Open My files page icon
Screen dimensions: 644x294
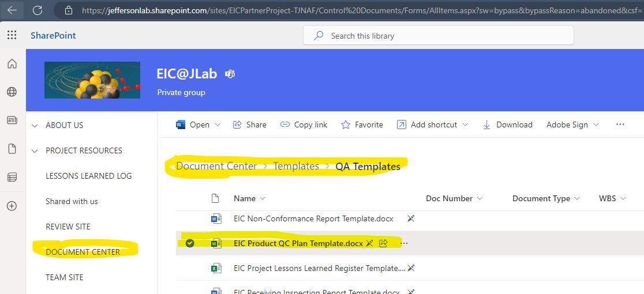point(12,149)
